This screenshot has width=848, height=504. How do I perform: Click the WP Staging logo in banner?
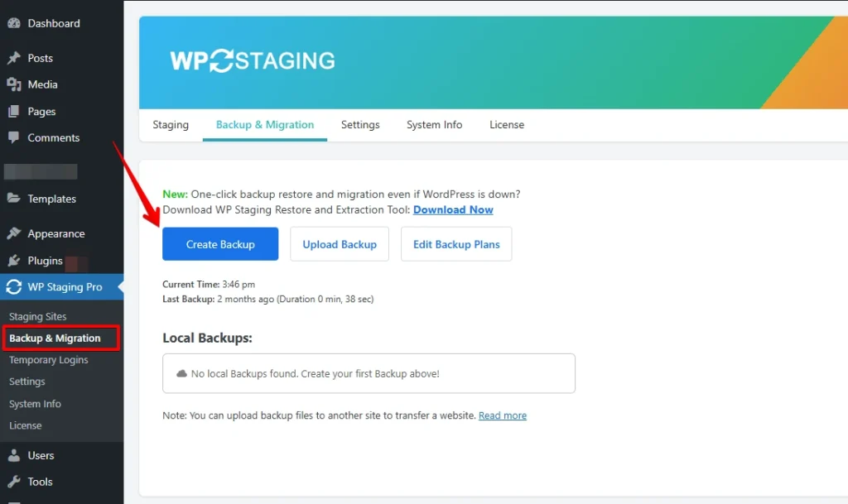pyautogui.click(x=253, y=60)
